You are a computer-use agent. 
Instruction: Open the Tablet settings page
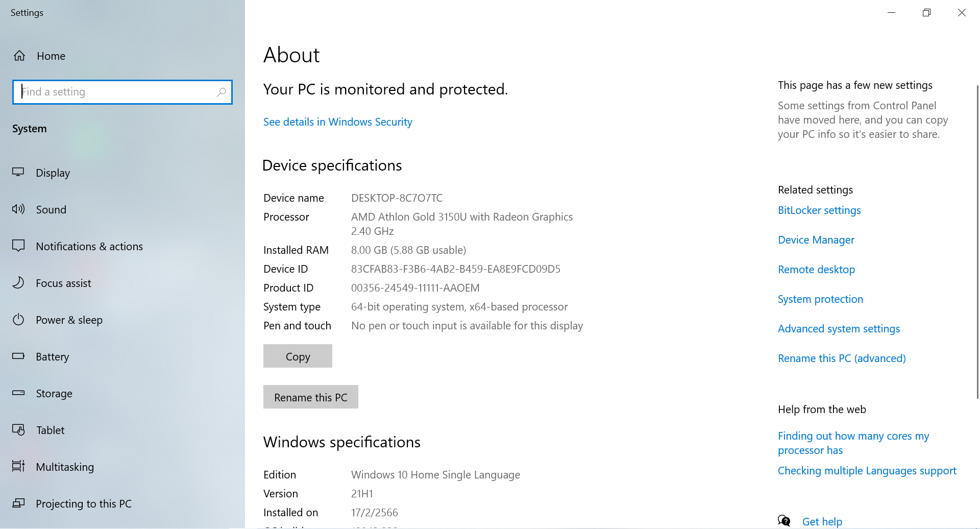(50, 430)
